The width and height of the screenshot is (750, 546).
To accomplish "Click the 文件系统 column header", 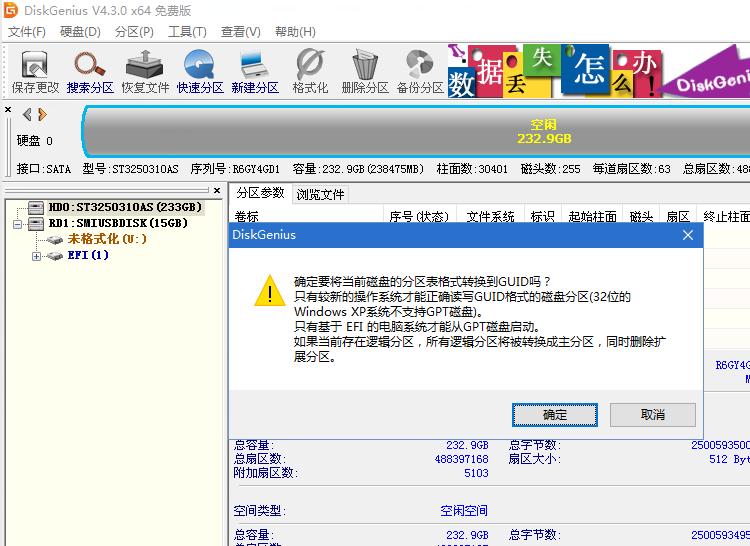I will click(x=491, y=216).
